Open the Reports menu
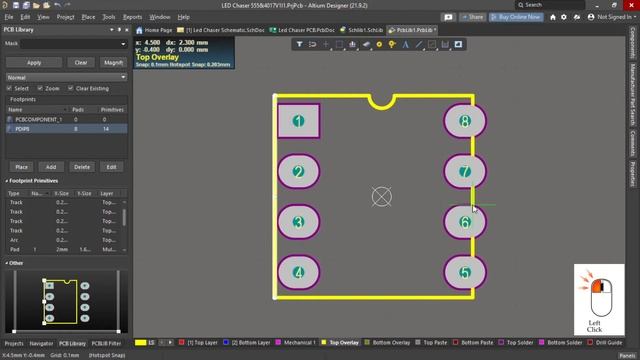 (132, 17)
